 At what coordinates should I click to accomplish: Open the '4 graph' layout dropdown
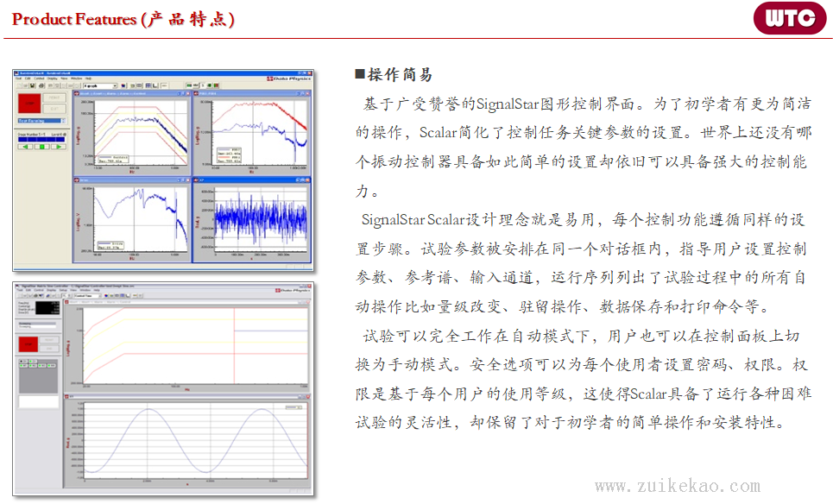tap(100, 85)
